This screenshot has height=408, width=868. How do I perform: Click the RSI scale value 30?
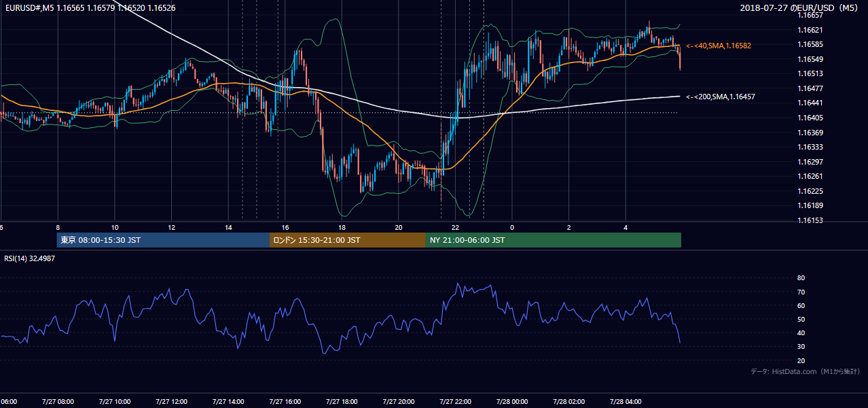click(801, 347)
